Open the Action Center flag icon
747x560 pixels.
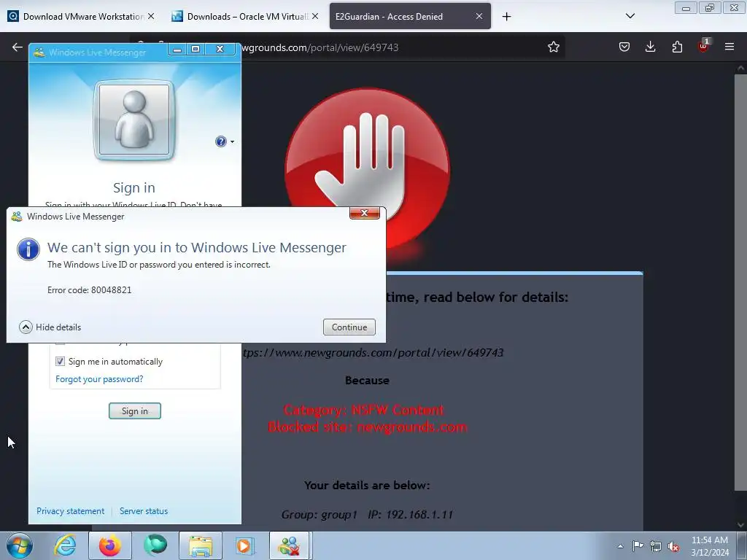tap(638, 545)
